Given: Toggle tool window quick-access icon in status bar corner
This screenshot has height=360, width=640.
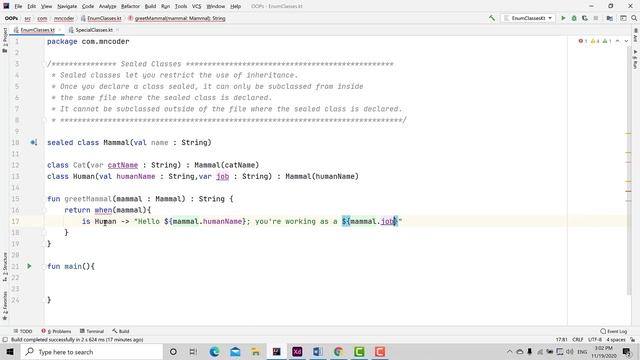Looking at the screenshot, I should pos(5,340).
